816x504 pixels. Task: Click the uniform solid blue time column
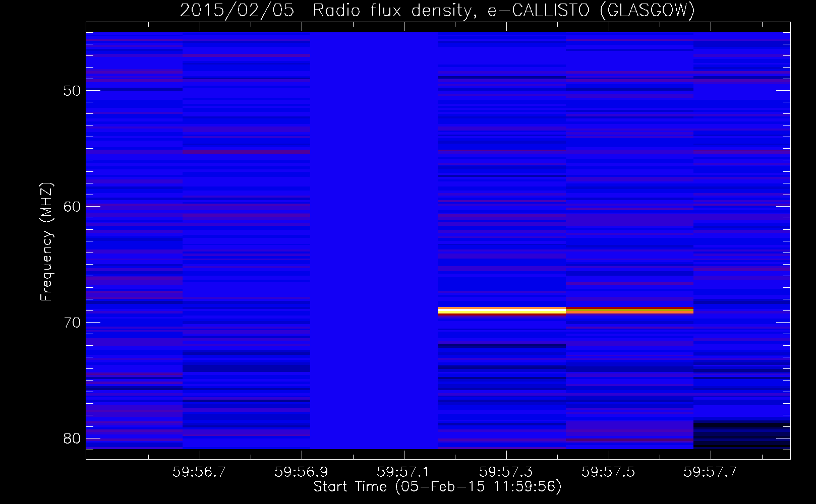(x=374, y=240)
